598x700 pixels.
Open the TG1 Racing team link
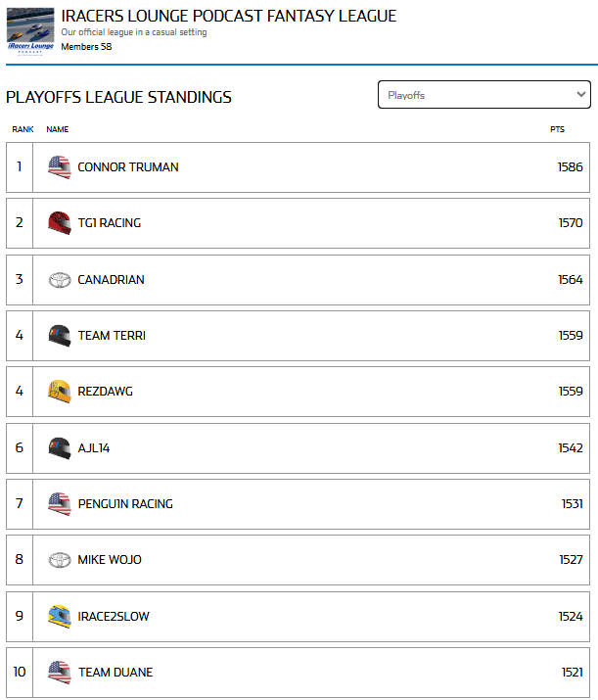(x=110, y=223)
